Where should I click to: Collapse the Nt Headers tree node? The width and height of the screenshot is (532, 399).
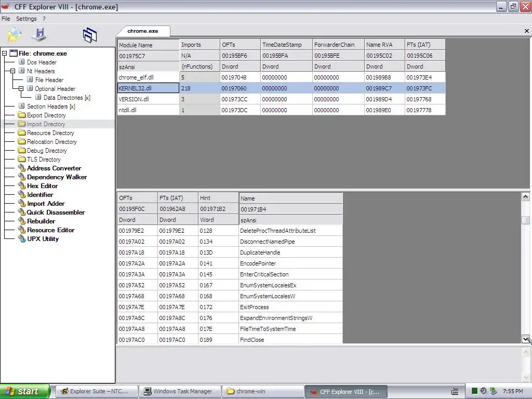tap(12, 71)
